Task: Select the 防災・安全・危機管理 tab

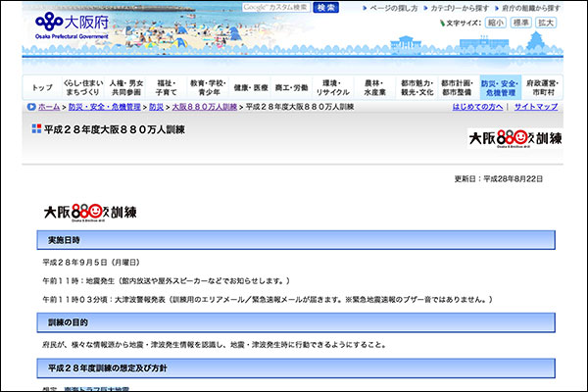Action: pos(498,87)
